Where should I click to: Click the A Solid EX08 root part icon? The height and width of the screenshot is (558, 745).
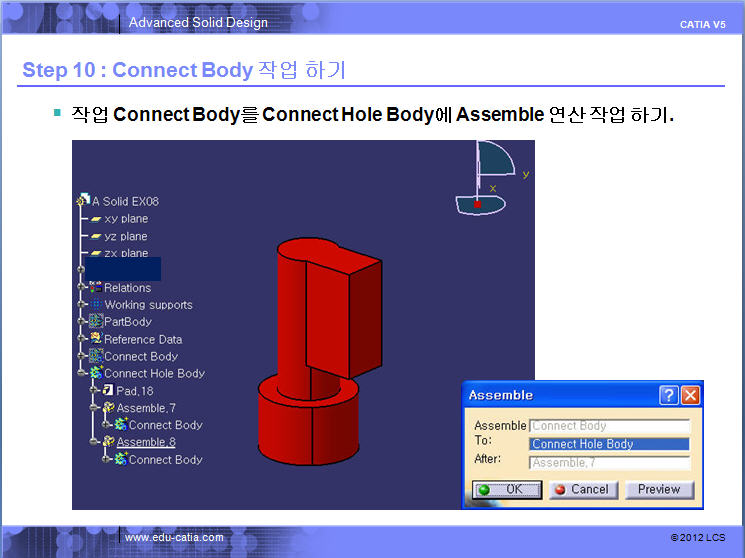83,201
